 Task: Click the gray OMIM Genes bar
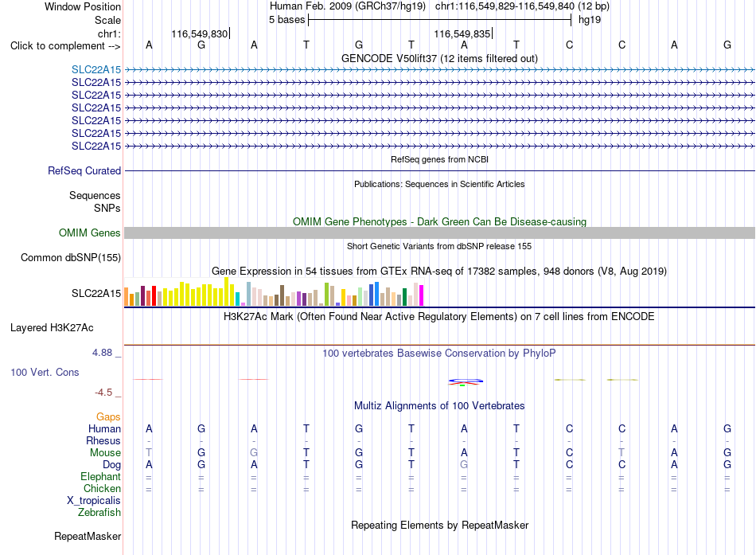pos(439,233)
